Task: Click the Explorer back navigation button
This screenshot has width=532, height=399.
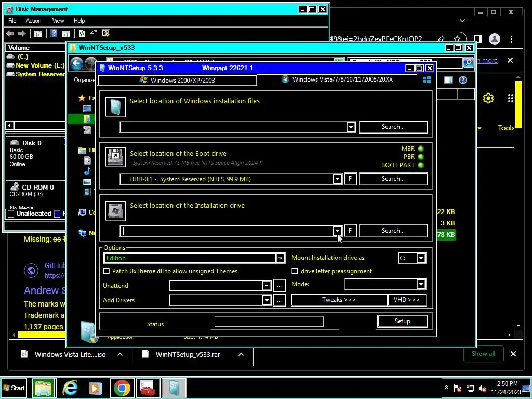Action: (x=77, y=63)
